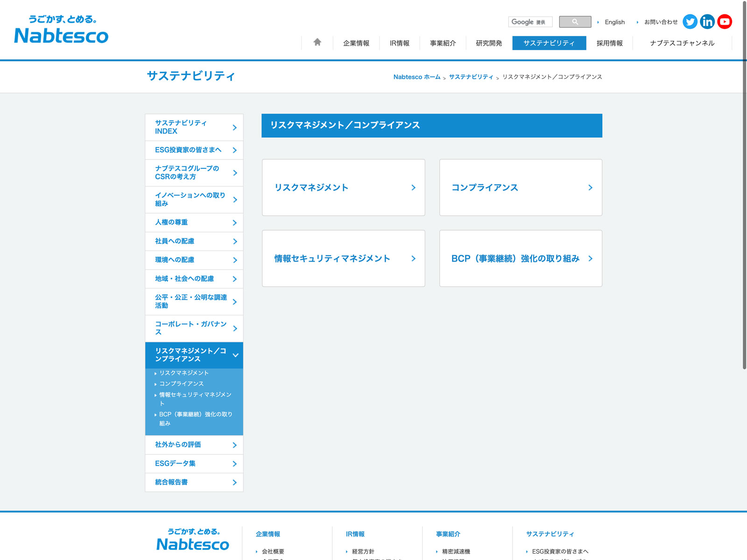Open BCP（事業継続）強化の取り組み card

click(x=521, y=259)
